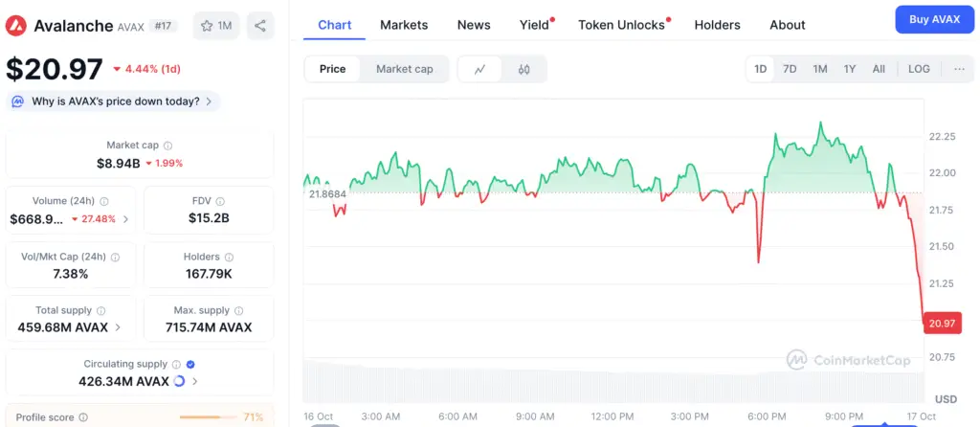Screen dimensions: 980x427
Task: Click the circulating supply verified badge
Action: pyautogui.click(x=190, y=364)
